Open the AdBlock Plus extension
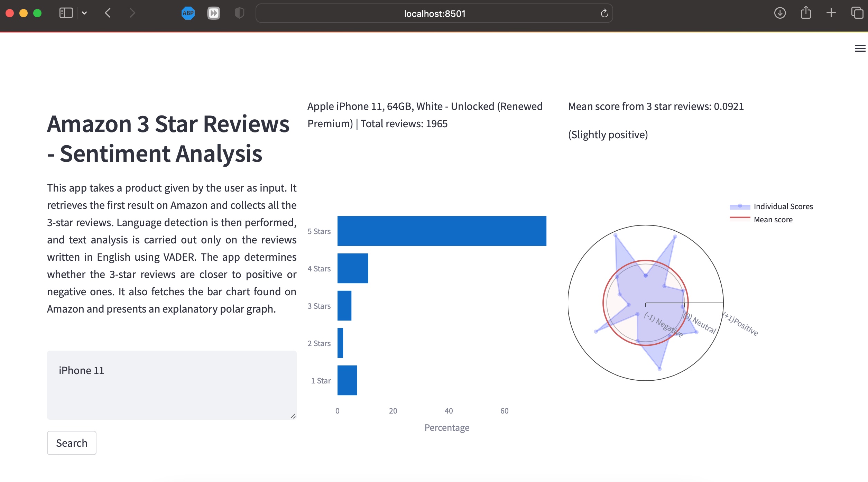 pos(188,13)
